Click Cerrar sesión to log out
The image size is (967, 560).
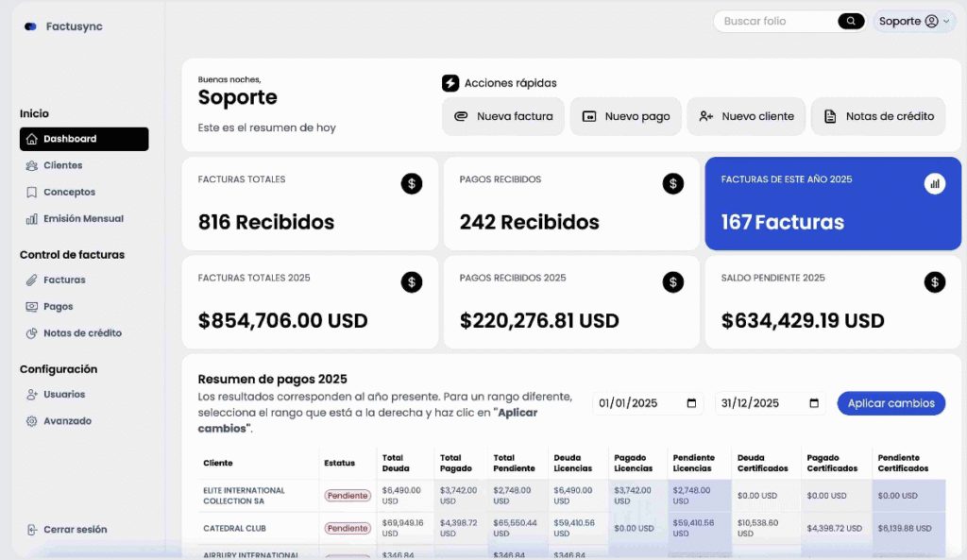point(74,530)
